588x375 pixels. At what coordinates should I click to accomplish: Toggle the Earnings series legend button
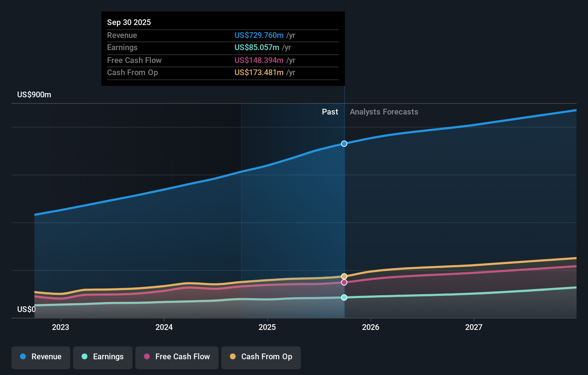(103, 357)
